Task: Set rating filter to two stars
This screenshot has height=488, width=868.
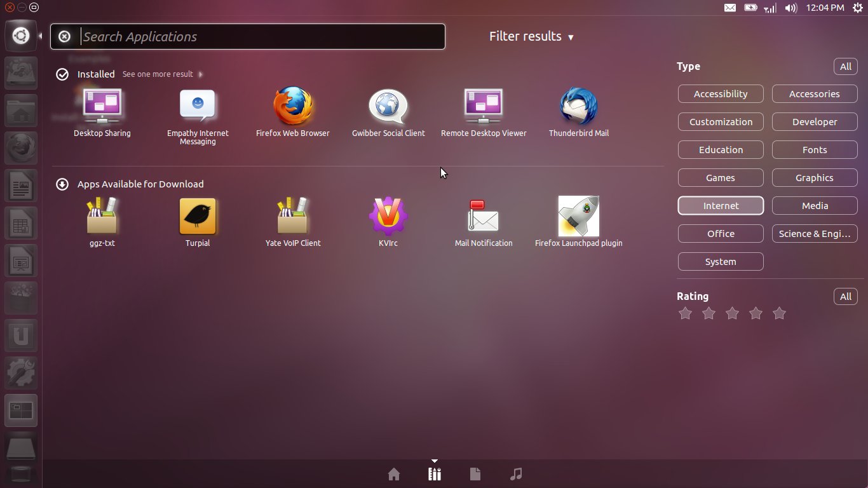Action: [709, 313]
